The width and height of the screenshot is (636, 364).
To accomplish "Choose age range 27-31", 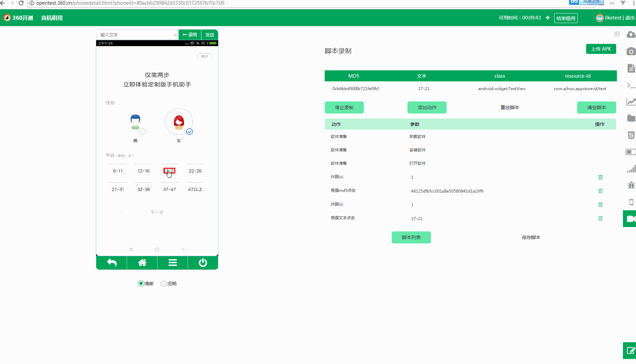I will 118,190.
